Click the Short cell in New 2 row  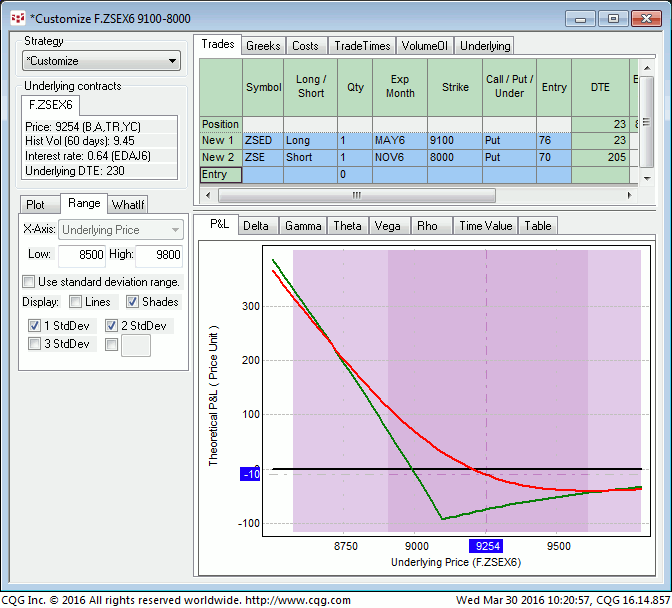(x=311, y=158)
